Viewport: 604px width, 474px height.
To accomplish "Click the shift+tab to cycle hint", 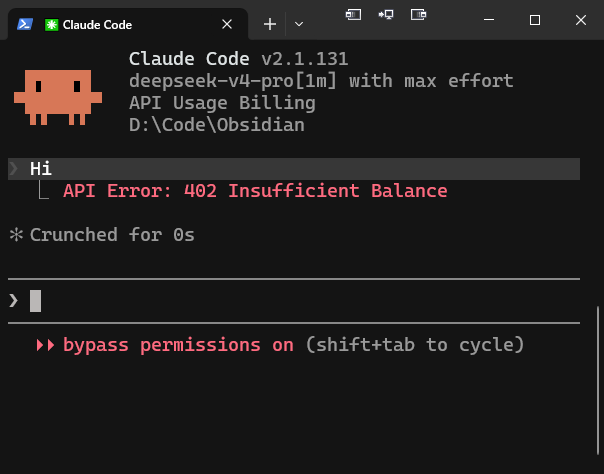I will (x=415, y=345).
